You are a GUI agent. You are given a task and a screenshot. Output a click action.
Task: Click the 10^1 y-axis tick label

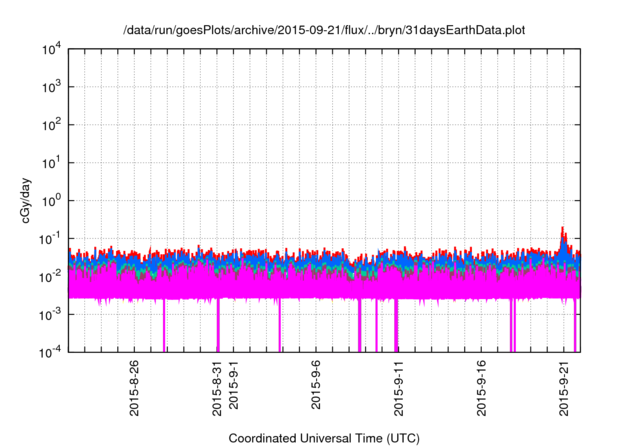[x=52, y=163]
